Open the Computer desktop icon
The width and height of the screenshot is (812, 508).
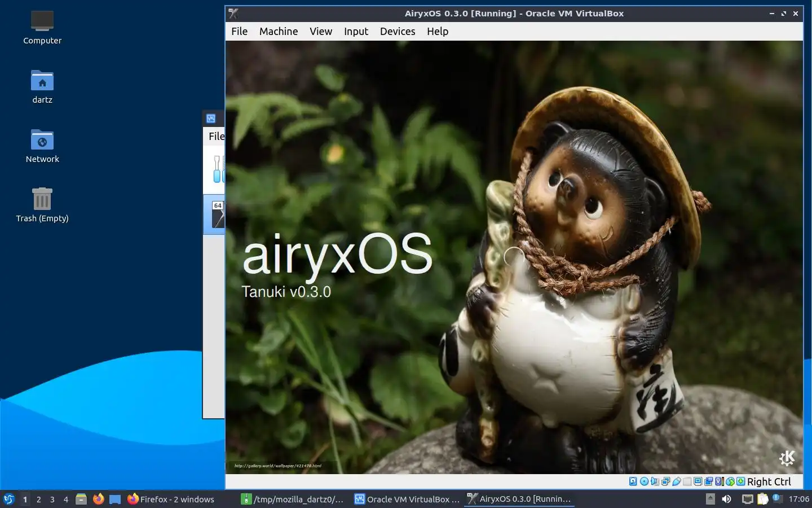42,27
